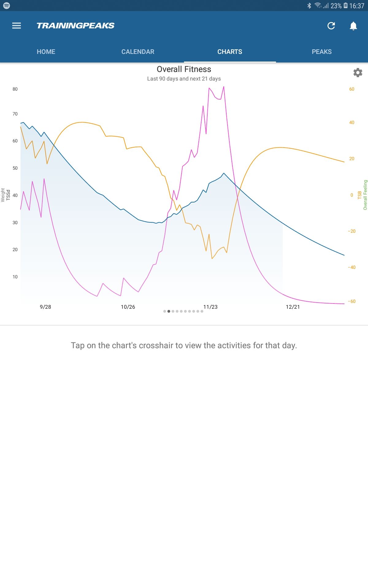The image size is (368, 588).
Task: Open the PEAKS tab
Action: (321, 51)
